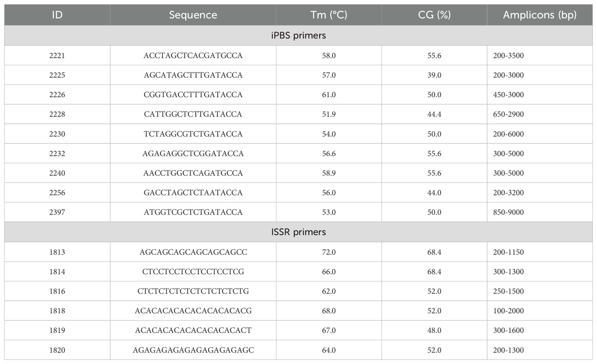The width and height of the screenshot is (597, 364).
Task: Click amplicon range 850-9000
Action: click(x=508, y=212)
